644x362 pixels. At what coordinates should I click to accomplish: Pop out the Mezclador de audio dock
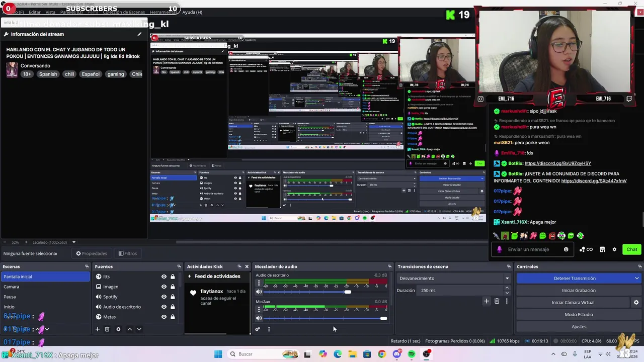[x=389, y=266]
